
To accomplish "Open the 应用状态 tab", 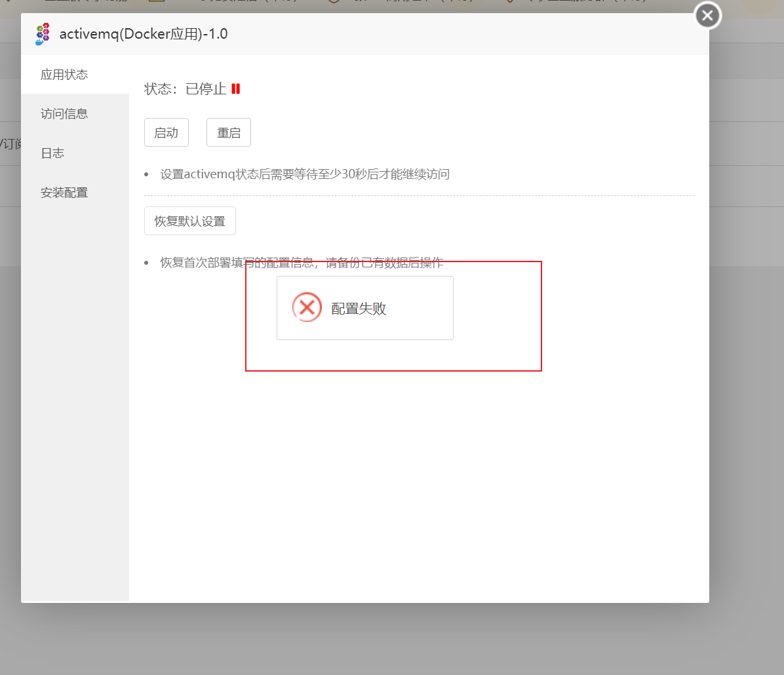I will pos(75,75).
